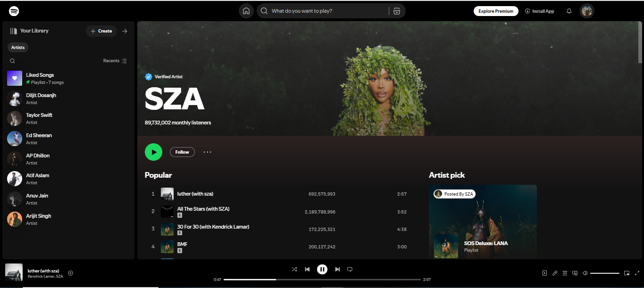Screen dimensions: 644x288
Task: Enable repeat mode
Action: point(350,269)
